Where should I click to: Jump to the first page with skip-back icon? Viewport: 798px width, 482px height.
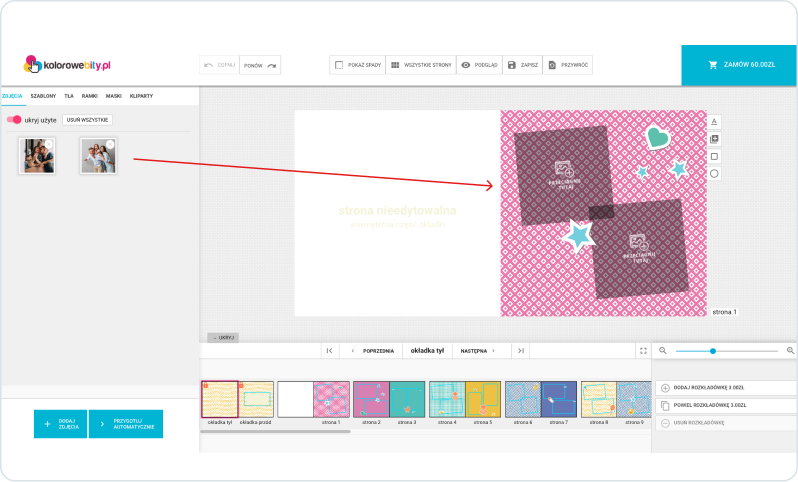329,351
